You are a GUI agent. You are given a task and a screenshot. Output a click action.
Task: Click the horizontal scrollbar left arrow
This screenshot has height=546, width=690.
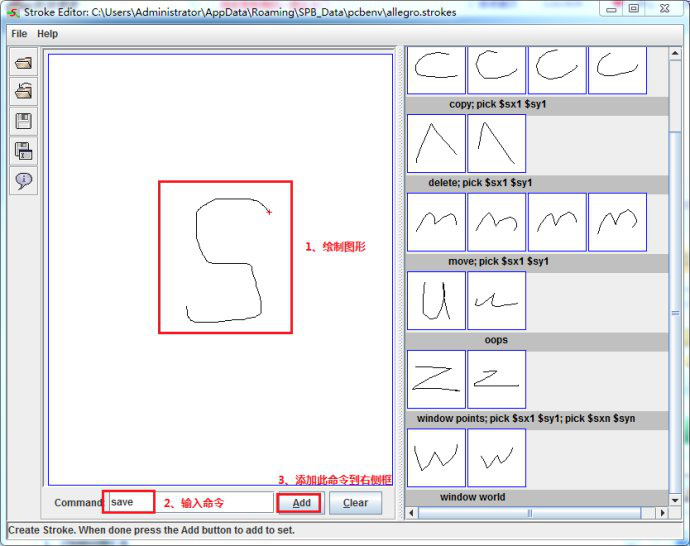tap(411, 513)
